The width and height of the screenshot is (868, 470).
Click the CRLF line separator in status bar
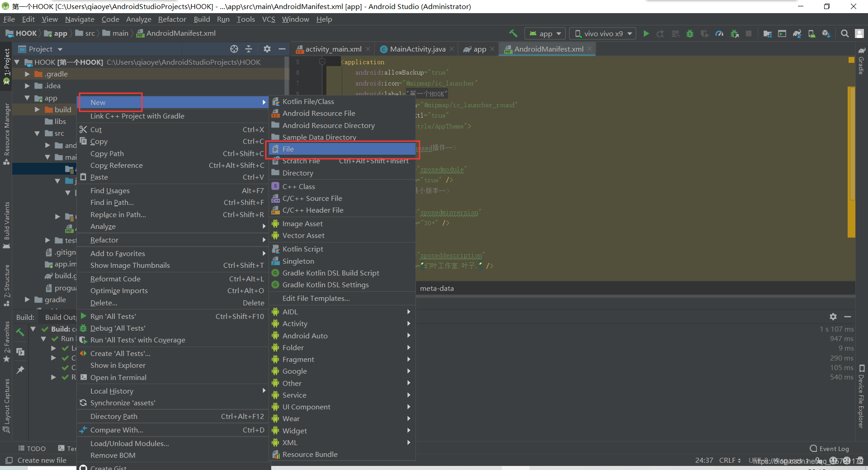730,460
